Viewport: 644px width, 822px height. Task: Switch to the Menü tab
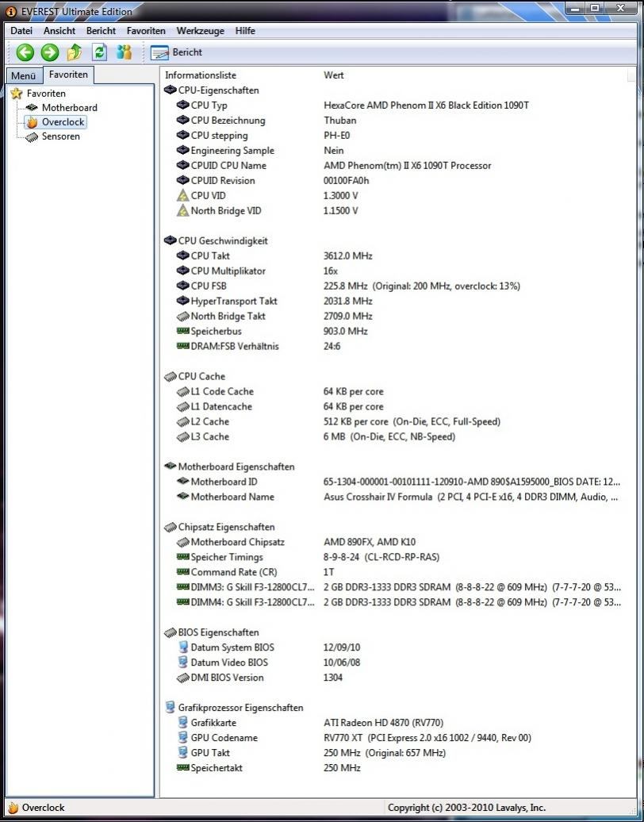point(24,76)
